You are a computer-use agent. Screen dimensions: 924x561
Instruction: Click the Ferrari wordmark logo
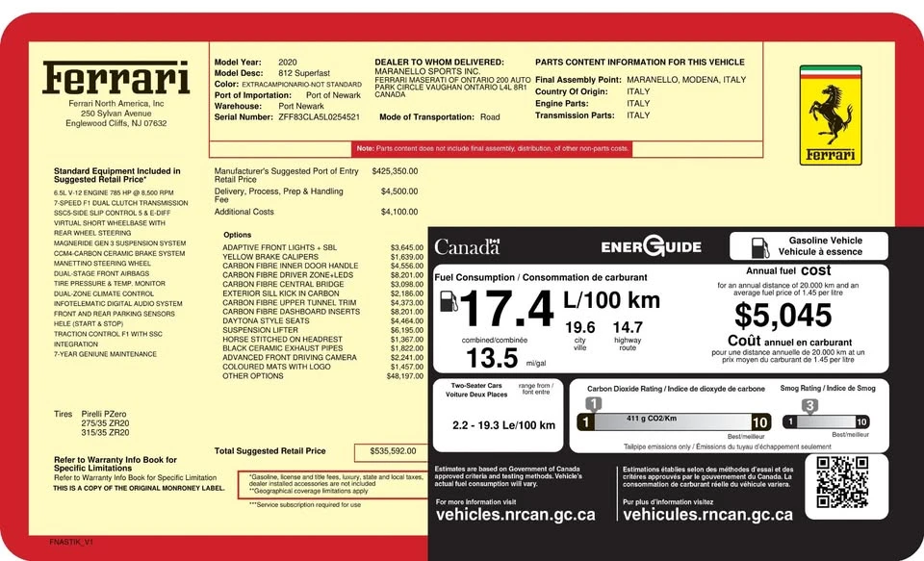(x=116, y=78)
